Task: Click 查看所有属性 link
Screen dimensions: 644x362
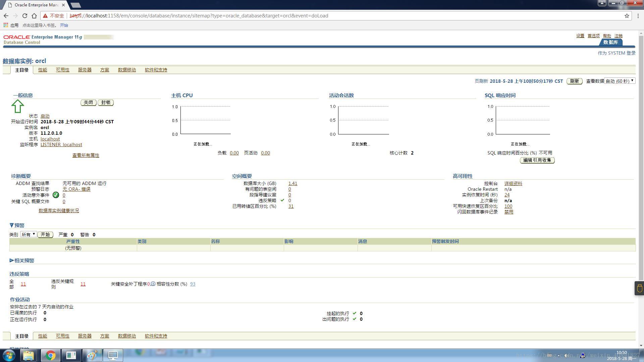Action: point(86,155)
